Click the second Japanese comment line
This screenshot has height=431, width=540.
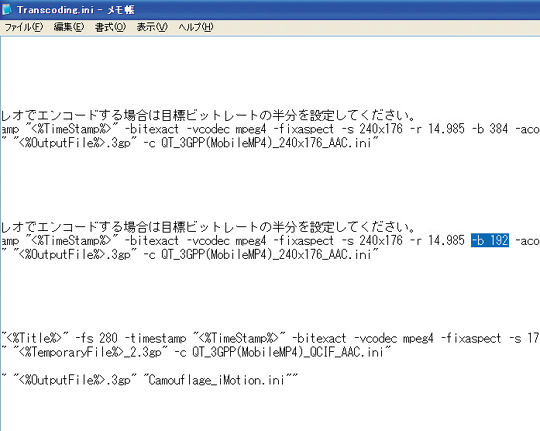pyautogui.click(x=208, y=227)
